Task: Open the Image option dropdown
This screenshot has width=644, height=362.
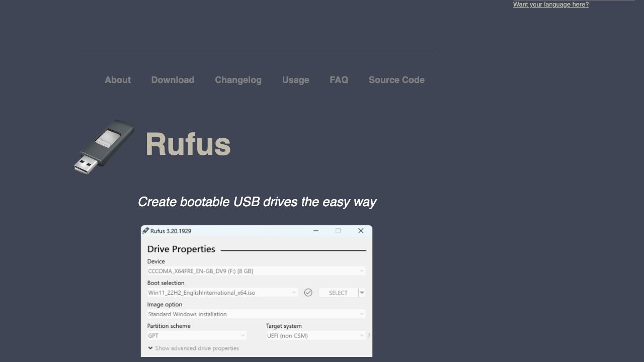Action: (256, 314)
